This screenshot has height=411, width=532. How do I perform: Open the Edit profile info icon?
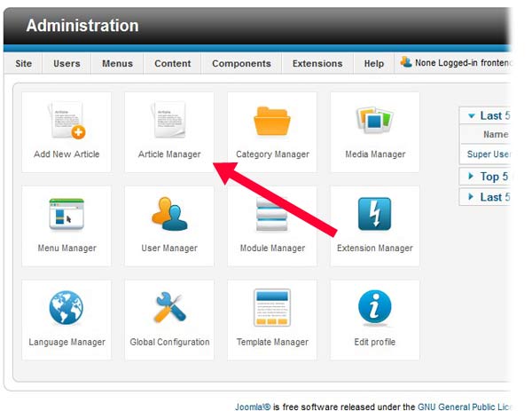tap(374, 307)
